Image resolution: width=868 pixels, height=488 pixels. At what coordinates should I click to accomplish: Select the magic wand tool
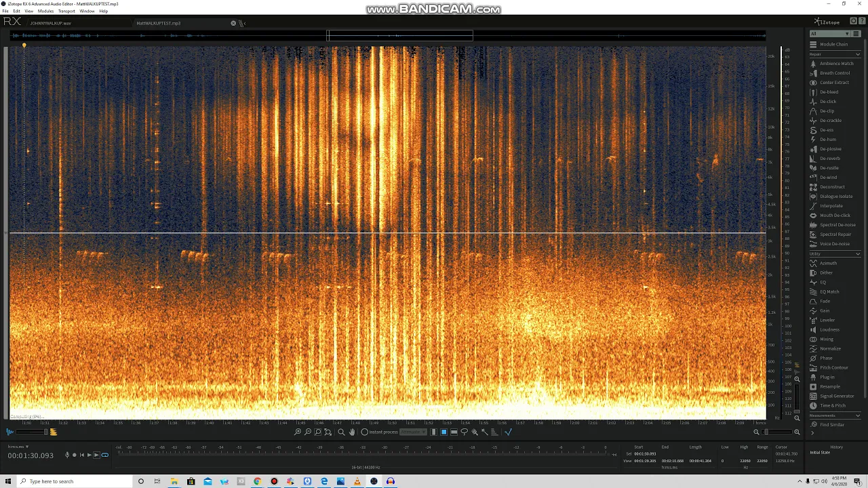[x=484, y=432]
